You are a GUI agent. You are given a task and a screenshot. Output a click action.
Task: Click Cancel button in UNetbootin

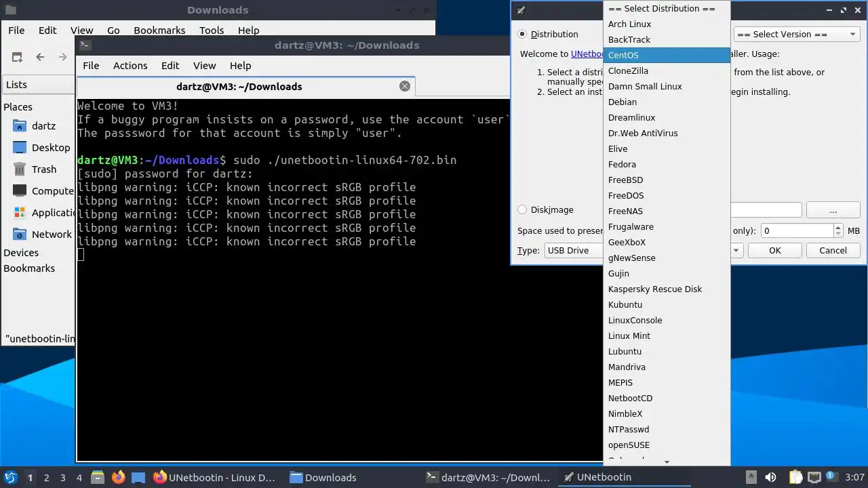833,251
